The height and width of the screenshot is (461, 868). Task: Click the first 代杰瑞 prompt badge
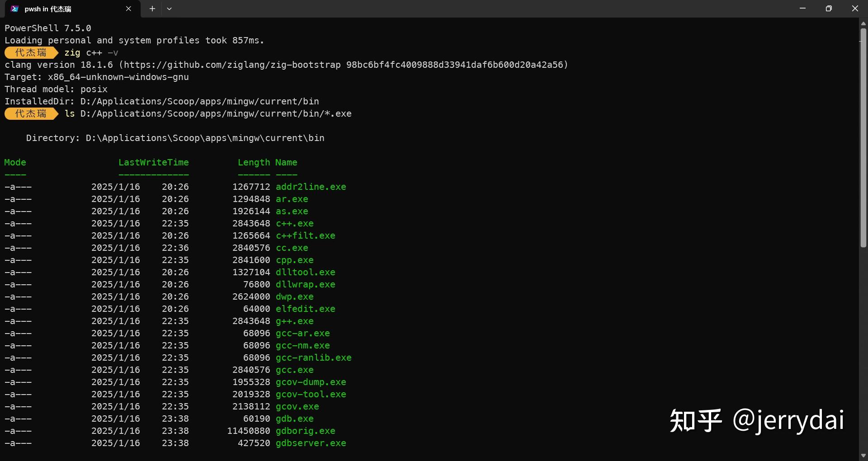pyautogui.click(x=31, y=52)
